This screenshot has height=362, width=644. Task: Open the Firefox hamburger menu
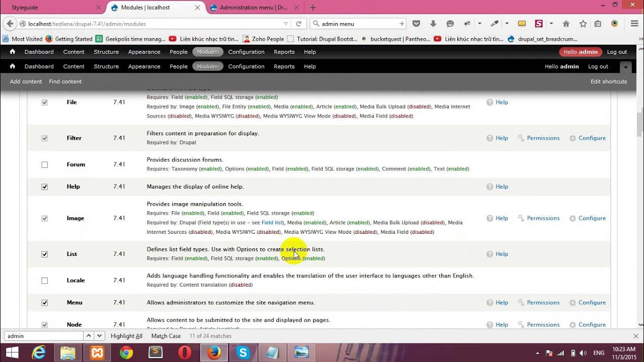(634, 24)
